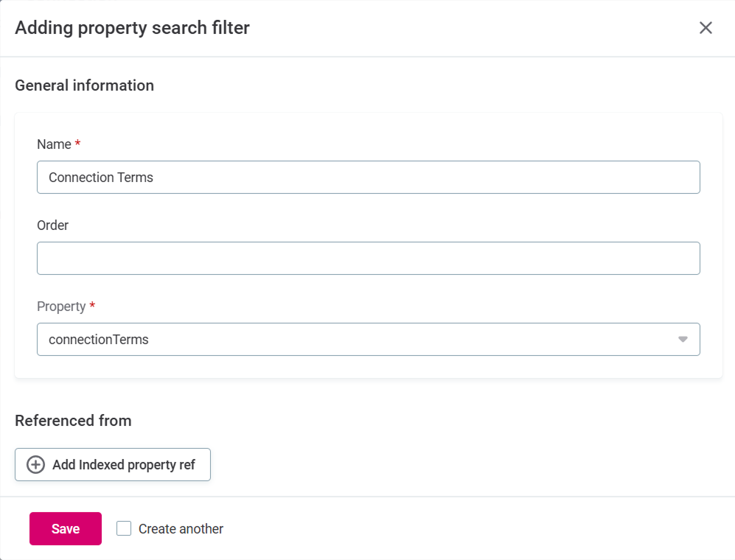Click the Add Indexed property ref button label
The width and height of the screenshot is (735, 560).
tap(124, 465)
